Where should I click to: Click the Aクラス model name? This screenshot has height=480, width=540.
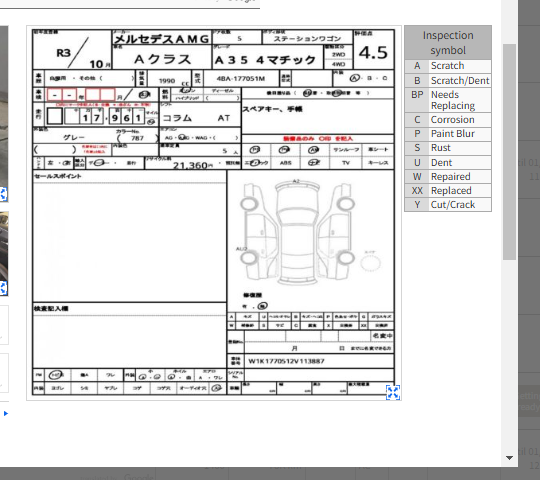[162, 59]
